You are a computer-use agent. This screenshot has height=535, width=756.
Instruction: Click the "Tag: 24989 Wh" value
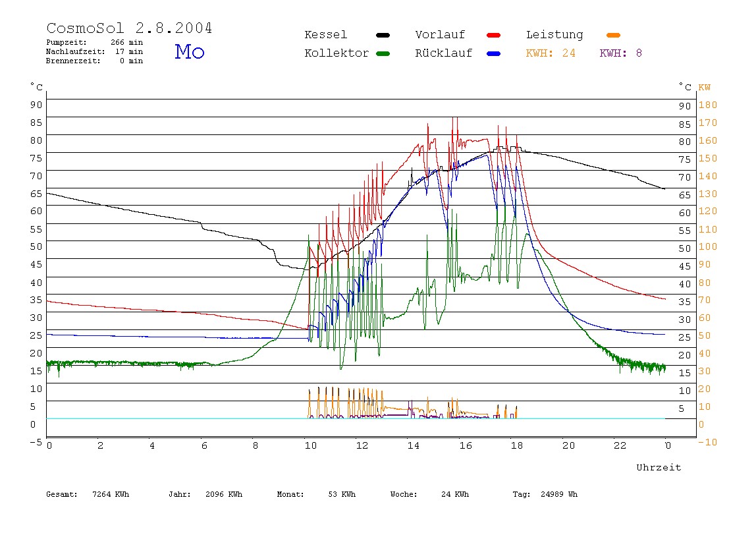[x=545, y=494]
